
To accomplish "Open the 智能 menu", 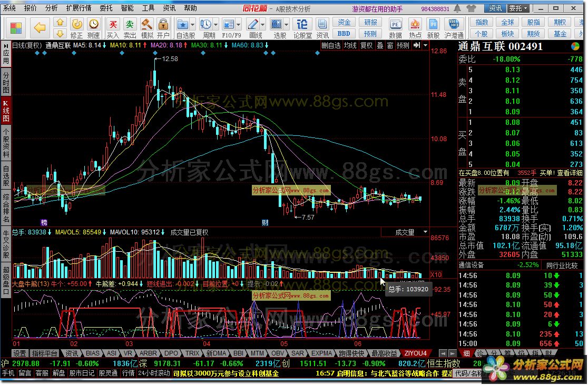I will (x=127, y=8).
